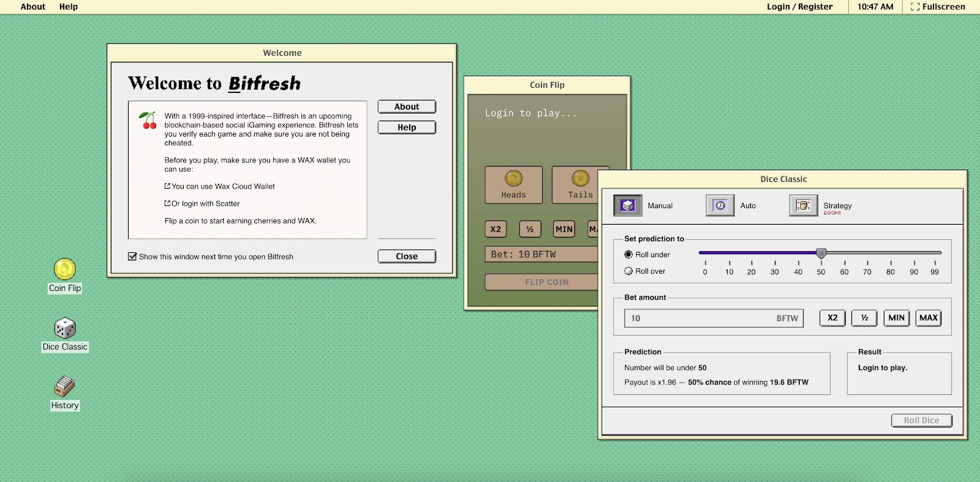Click MAX in the Dice Classic window
The height and width of the screenshot is (482, 980).
click(929, 318)
